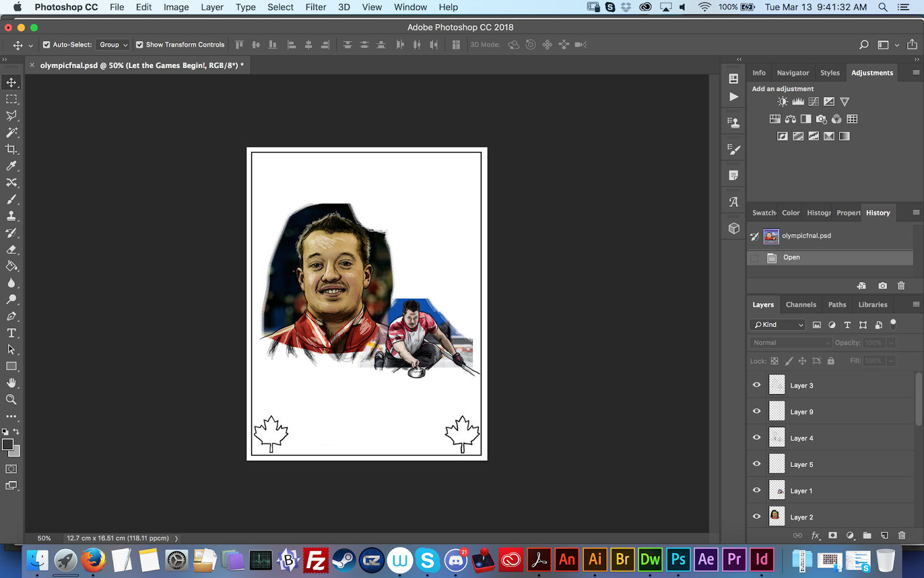
Task: Select the Horizontal Type tool
Action: click(x=12, y=333)
